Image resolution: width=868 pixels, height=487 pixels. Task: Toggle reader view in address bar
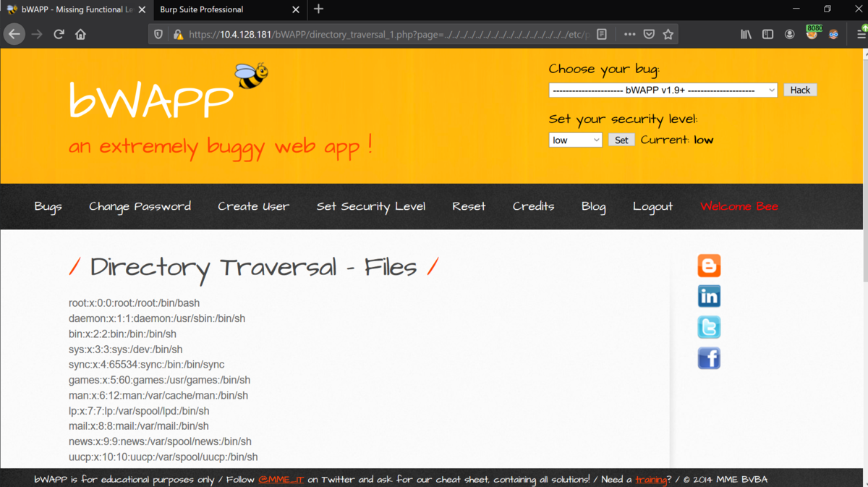click(602, 34)
